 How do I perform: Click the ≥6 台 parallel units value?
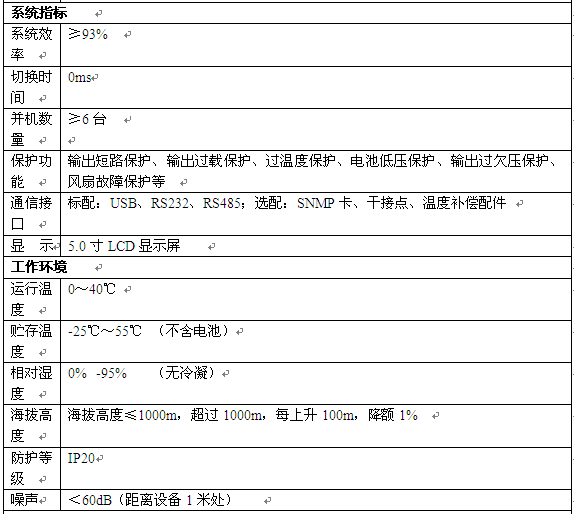(87, 119)
